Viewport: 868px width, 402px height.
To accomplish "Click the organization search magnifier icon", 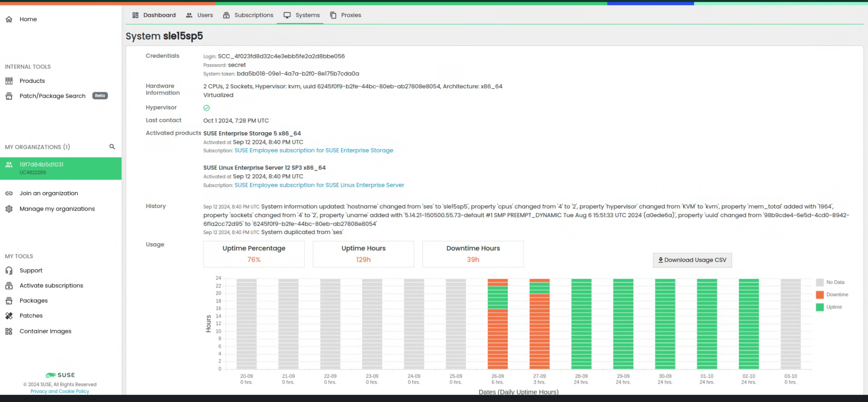I will pos(112,147).
